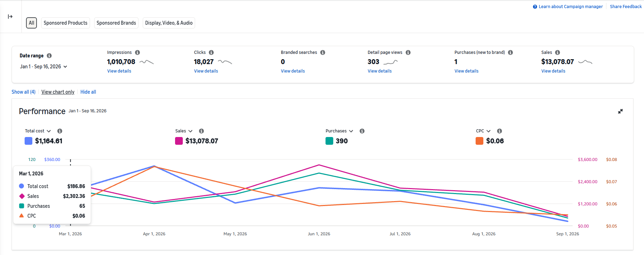Open the Total cost metric dropdown
The width and height of the screenshot is (644, 255).
[38, 131]
